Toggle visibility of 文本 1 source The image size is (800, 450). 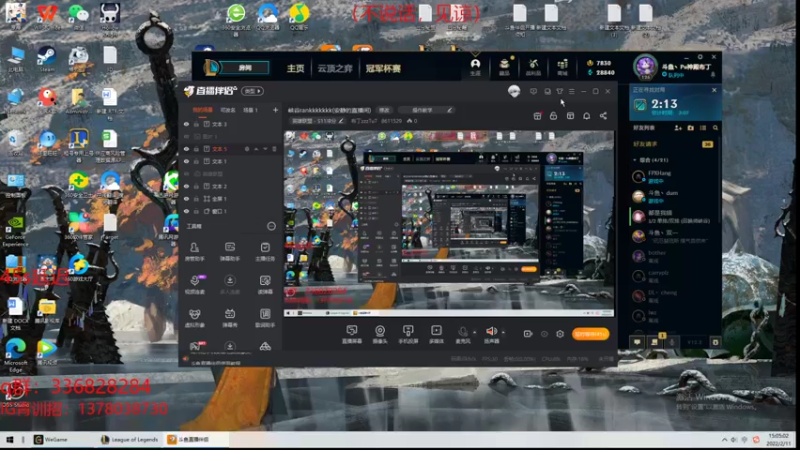click(186, 161)
